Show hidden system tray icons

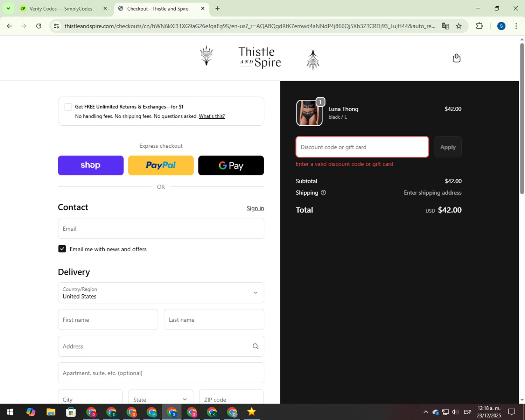(426, 412)
